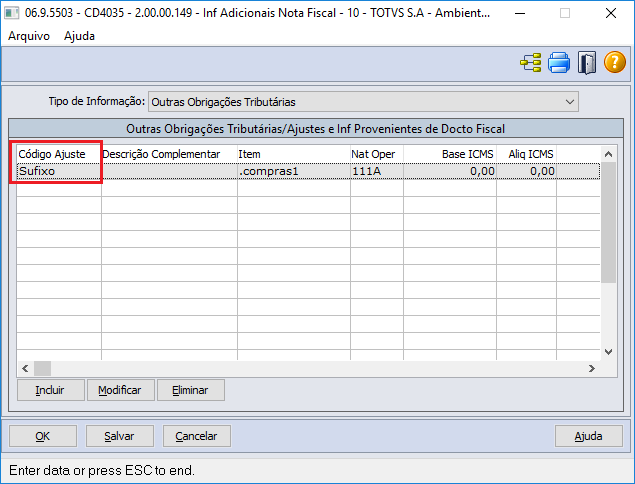The image size is (635, 484).
Task: Click the Cancelar button
Action: point(196,436)
